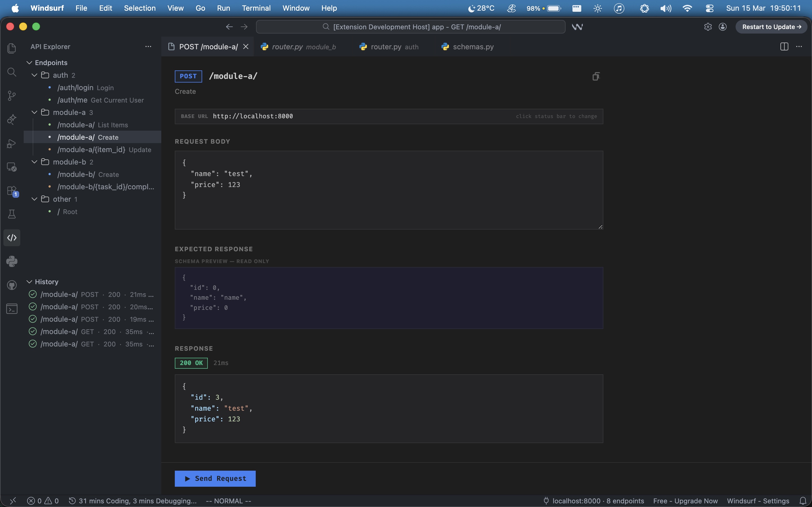Viewport: 812px width, 507px height.
Task: Click Restart to Update button
Action: [x=771, y=27]
